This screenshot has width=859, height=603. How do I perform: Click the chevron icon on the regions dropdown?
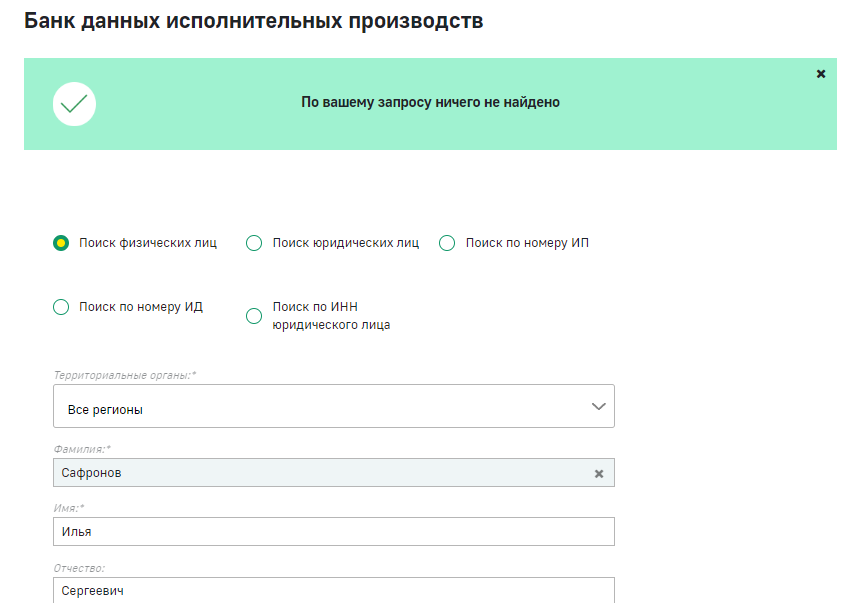pos(598,406)
